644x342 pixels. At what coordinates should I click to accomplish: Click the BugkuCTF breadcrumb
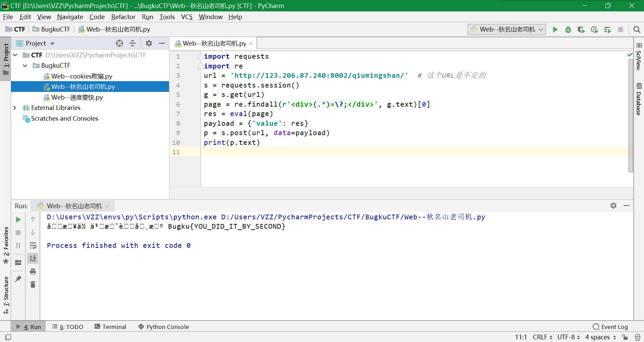pos(52,30)
